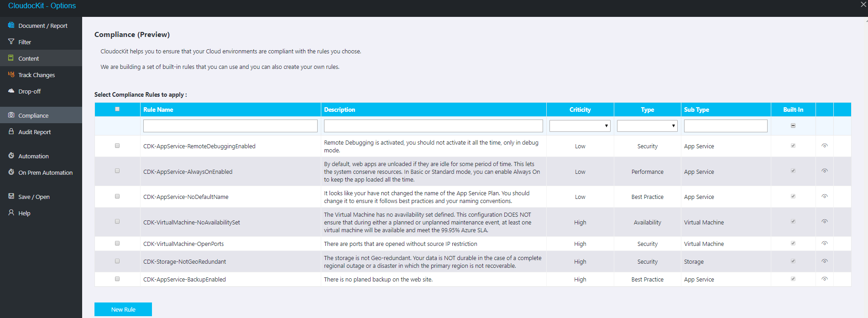The image size is (868, 318).
Task: Toggle Built-In checkbox for CDK-AppService-NoDefaultName row
Action: point(793,196)
